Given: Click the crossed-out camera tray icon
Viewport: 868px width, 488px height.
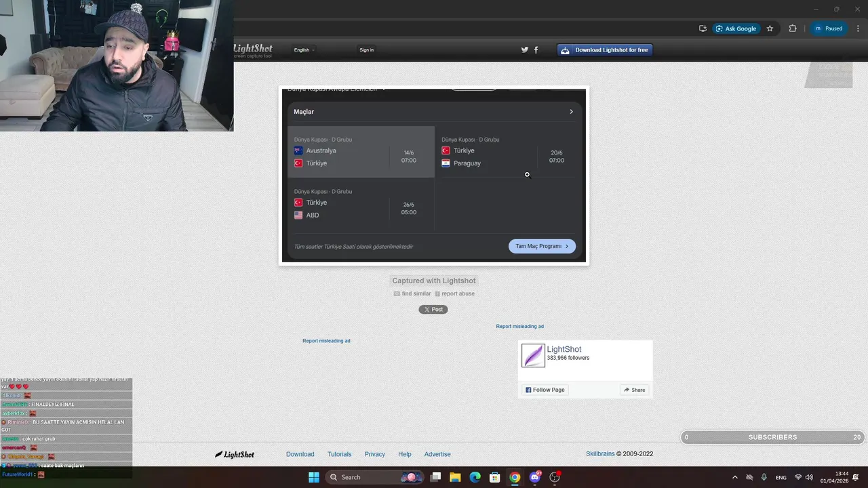Looking at the screenshot, I should click(x=749, y=477).
